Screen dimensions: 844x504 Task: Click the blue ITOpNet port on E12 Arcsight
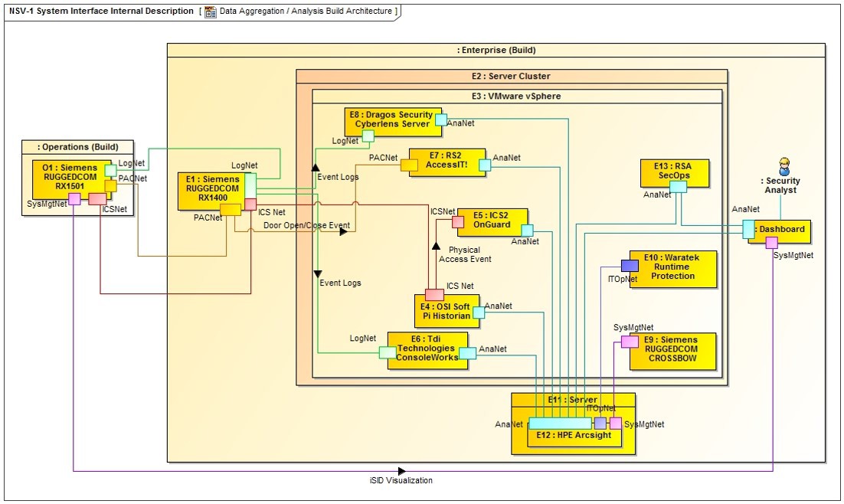[x=600, y=424]
